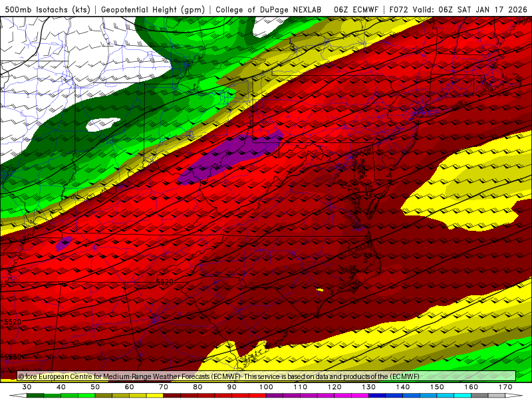Image resolution: width=532 pixels, height=399 pixels.
Task: Click the '140' value on the color scale
Action: click(x=403, y=387)
